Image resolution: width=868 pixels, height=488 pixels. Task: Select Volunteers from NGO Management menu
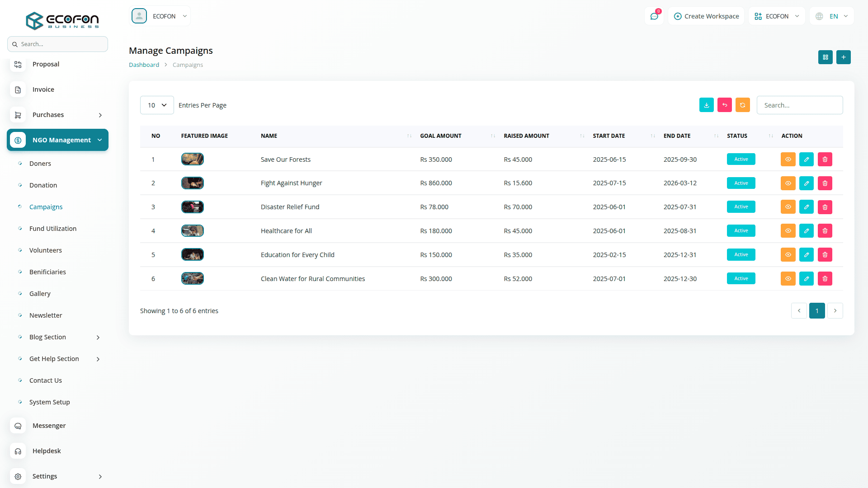(46, 250)
